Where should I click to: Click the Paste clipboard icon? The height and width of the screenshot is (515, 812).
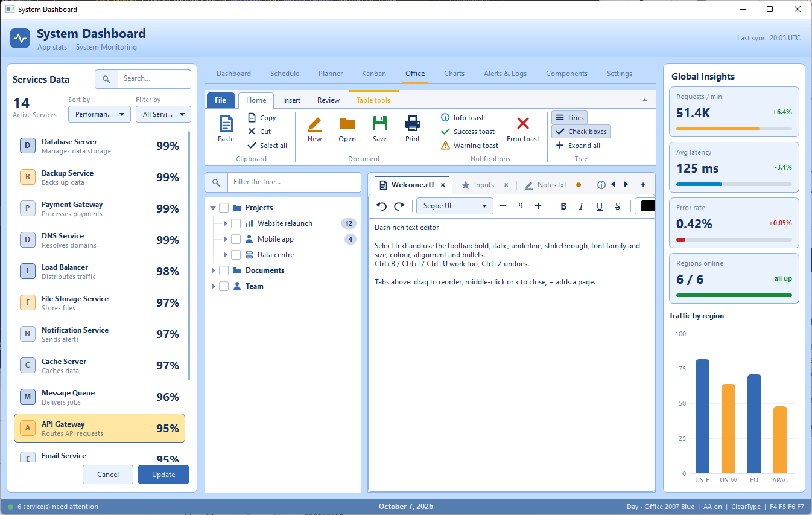[x=226, y=123]
